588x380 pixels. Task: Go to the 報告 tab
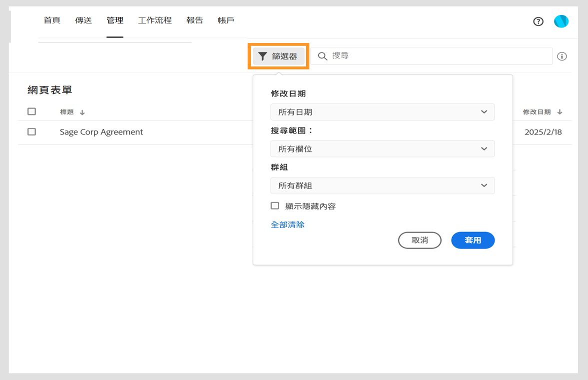195,20
